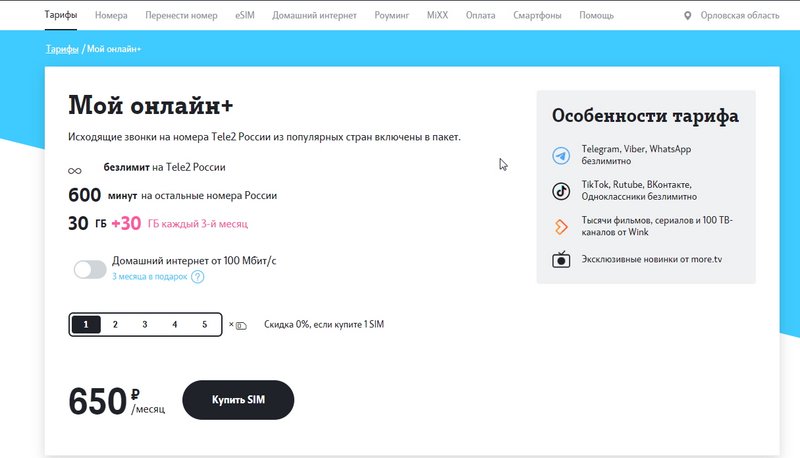
Task: Go to the Номера menu item
Action: tap(111, 15)
